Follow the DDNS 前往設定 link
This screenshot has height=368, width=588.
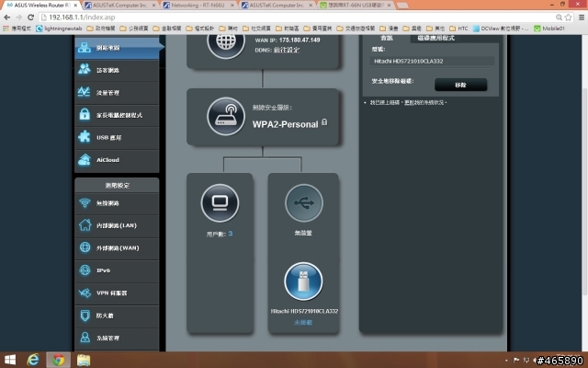pos(287,50)
